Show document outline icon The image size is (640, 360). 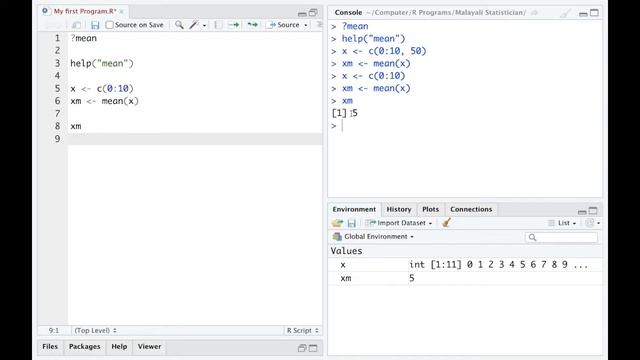[319, 25]
